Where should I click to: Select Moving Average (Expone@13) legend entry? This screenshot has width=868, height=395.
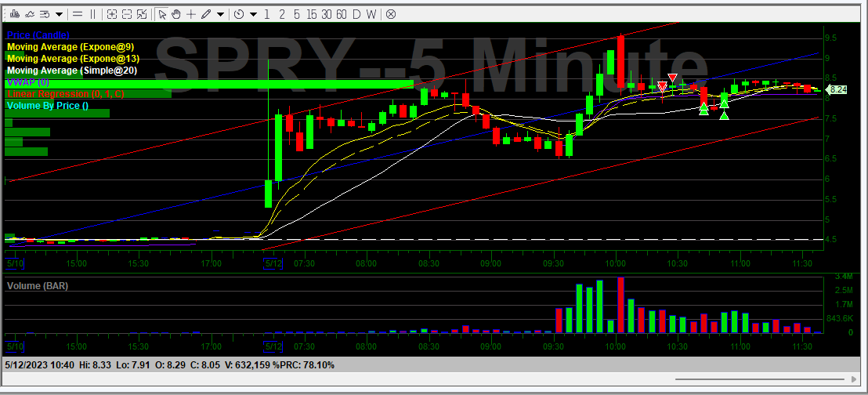click(x=73, y=59)
